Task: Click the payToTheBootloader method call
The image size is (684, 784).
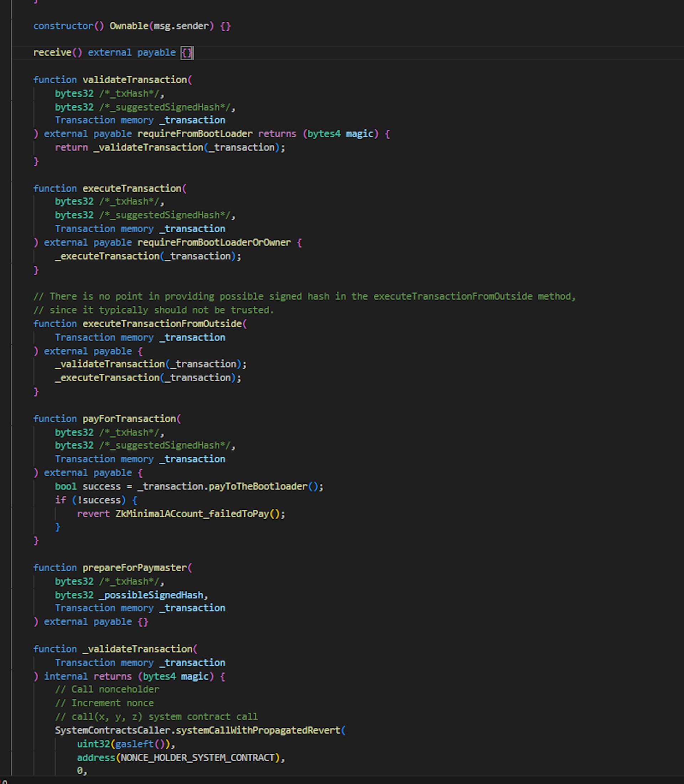Action: [258, 486]
